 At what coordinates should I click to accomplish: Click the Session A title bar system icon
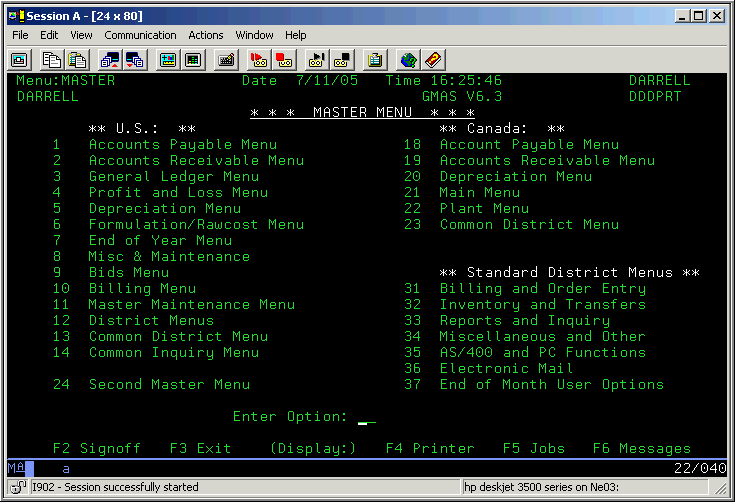[x=13, y=15]
